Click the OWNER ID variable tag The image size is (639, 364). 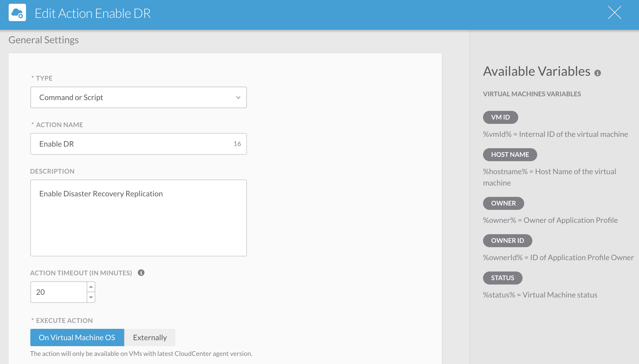point(507,241)
